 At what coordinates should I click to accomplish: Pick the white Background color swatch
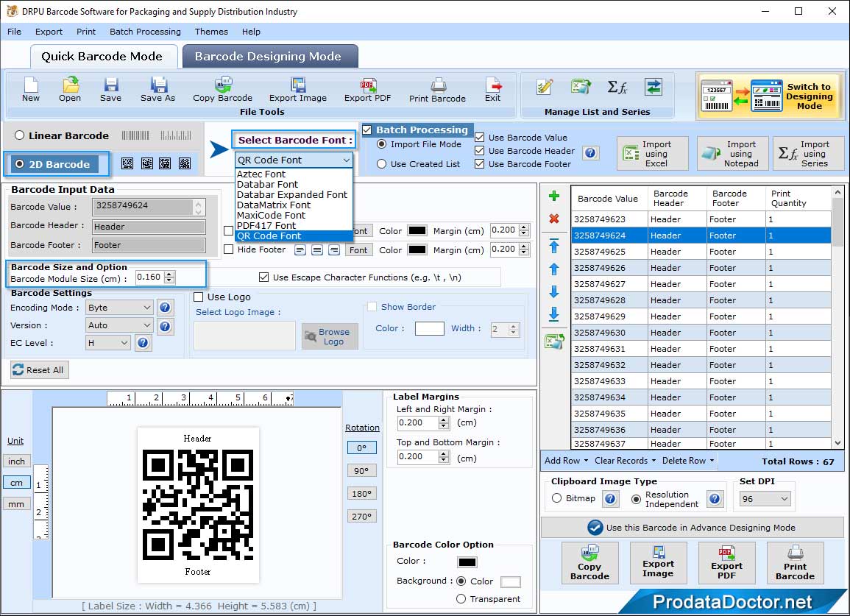coord(510,582)
